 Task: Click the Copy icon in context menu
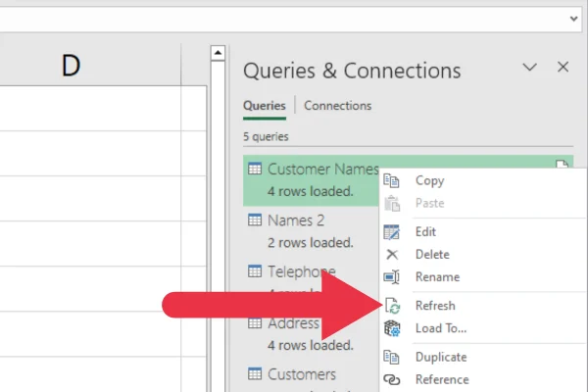[x=391, y=180]
